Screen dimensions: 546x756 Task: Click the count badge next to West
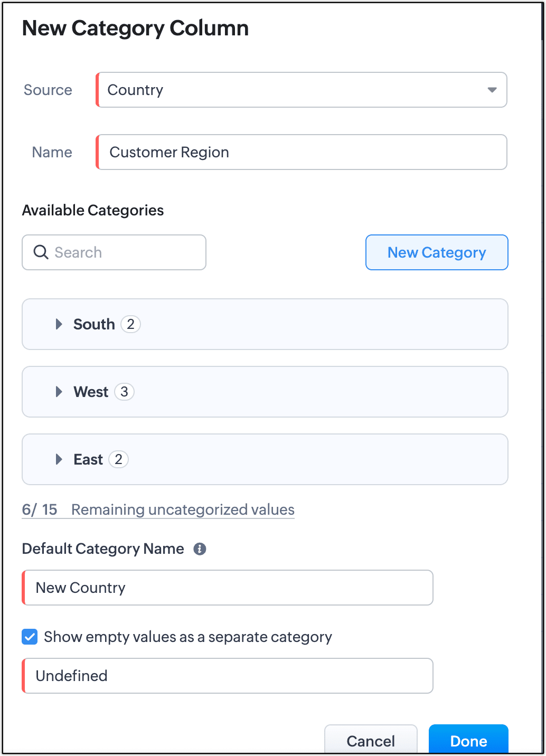(124, 392)
